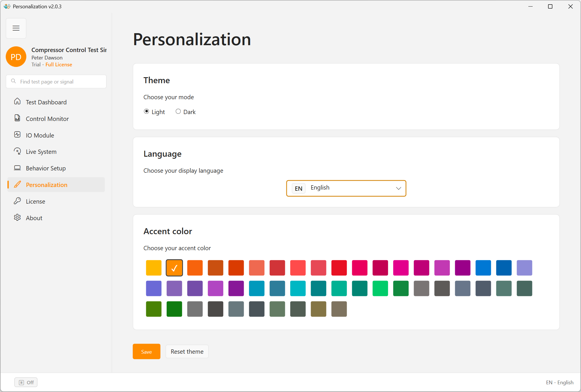Toggle the Off switch in status bar
The height and width of the screenshot is (392, 581).
pyautogui.click(x=26, y=382)
